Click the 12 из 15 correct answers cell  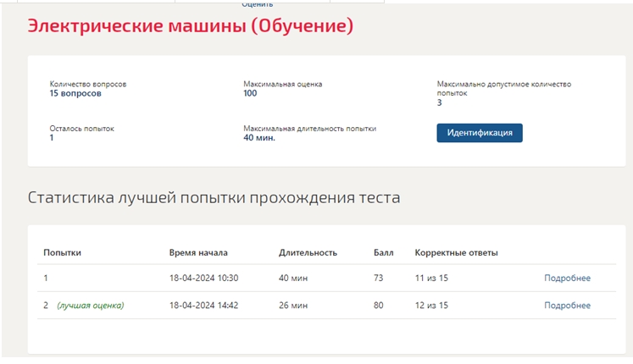pos(431,306)
